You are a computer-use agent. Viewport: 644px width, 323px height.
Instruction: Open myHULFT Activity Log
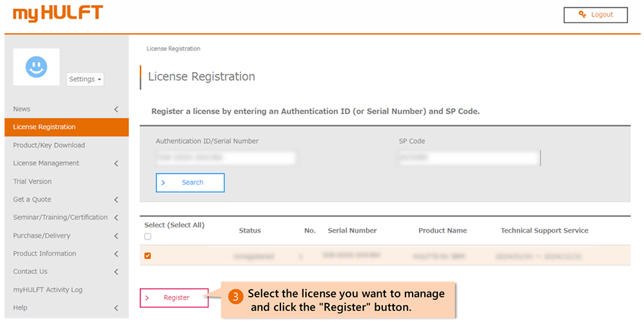point(48,290)
